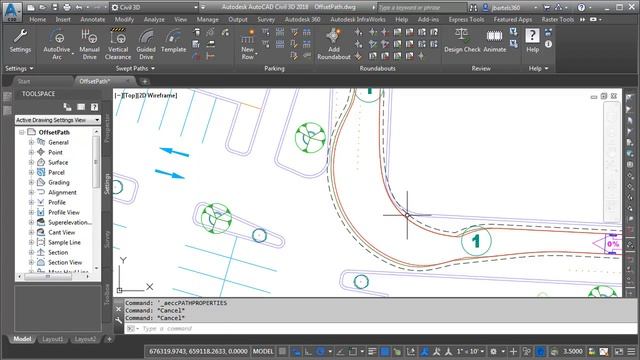Viewport: 640px width, 360px height.
Task: Launch Vertical Clearance tool
Action: click(x=118, y=44)
